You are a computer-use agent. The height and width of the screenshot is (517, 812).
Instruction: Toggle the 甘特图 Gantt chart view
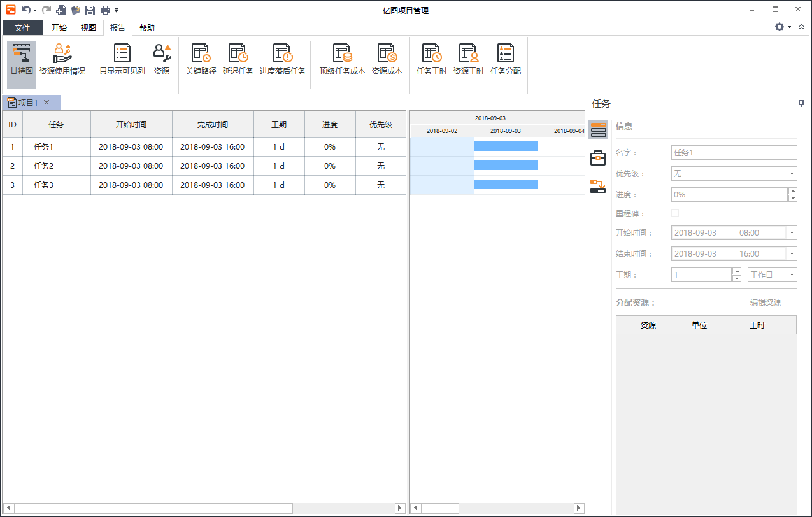click(x=22, y=60)
